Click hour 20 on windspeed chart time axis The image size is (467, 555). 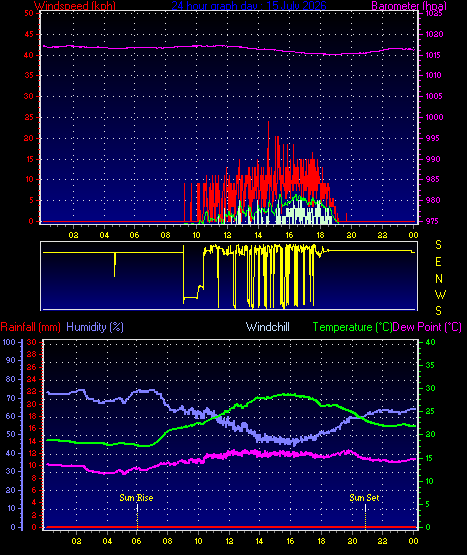pyautogui.click(x=351, y=235)
